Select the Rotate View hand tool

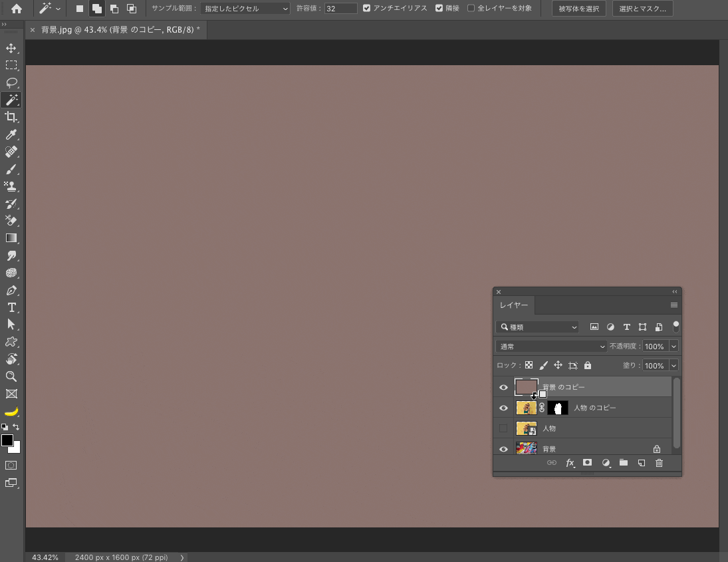(11, 359)
